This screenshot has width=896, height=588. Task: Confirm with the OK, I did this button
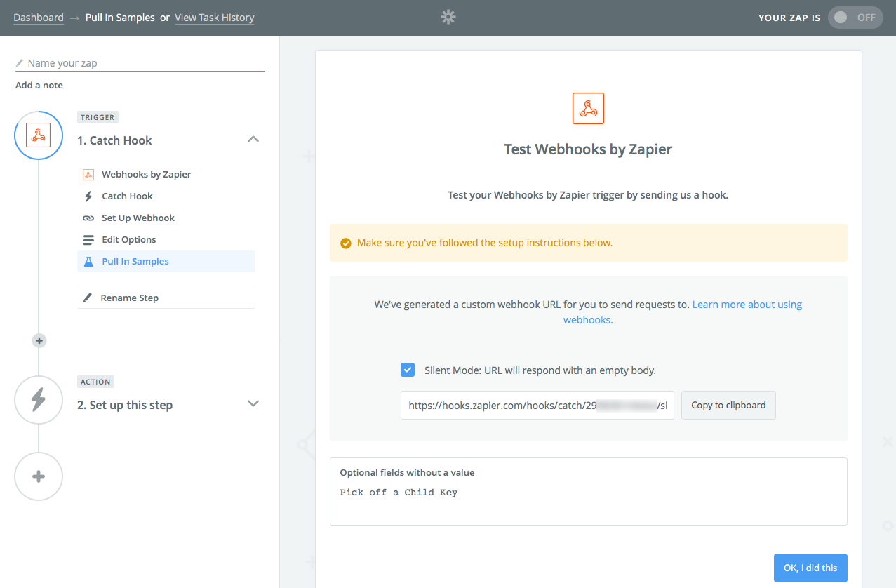[x=810, y=568]
